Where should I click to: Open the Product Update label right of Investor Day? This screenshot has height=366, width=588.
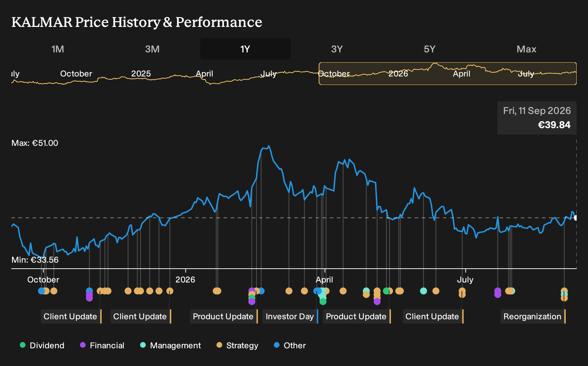357,316
